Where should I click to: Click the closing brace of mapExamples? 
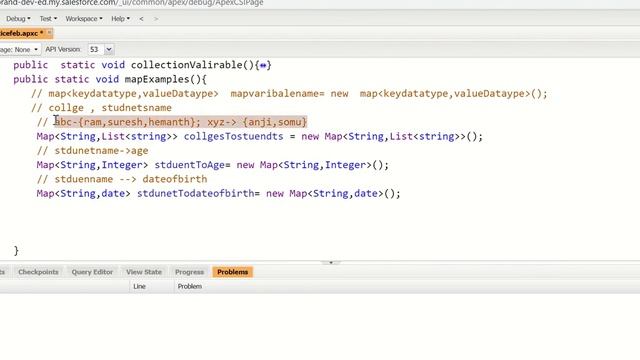pos(16,250)
